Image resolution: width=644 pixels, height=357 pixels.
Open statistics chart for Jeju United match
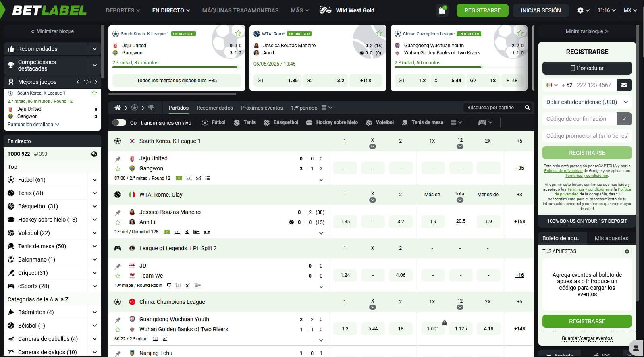pyautogui.click(x=189, y=178)
